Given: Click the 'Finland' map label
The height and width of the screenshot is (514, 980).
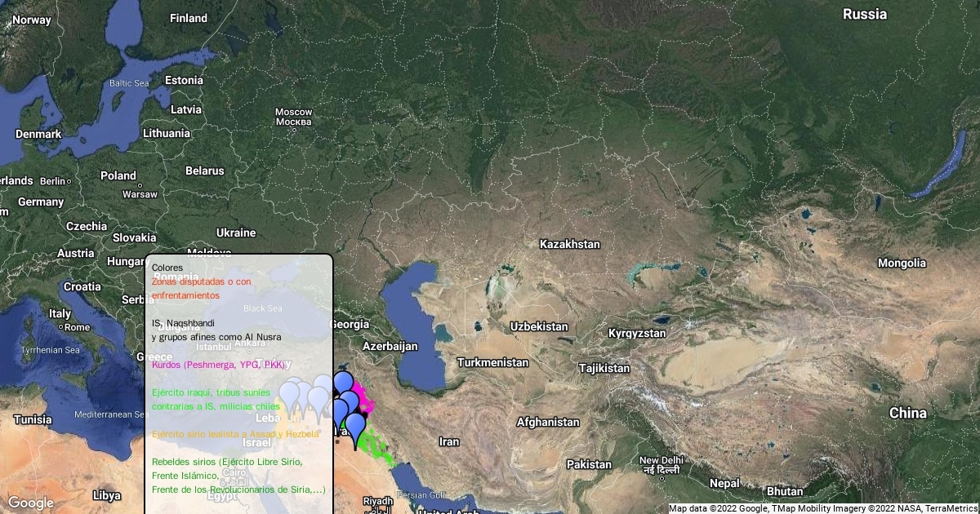Looking at the screenshot, I should [x=188, y=18].
